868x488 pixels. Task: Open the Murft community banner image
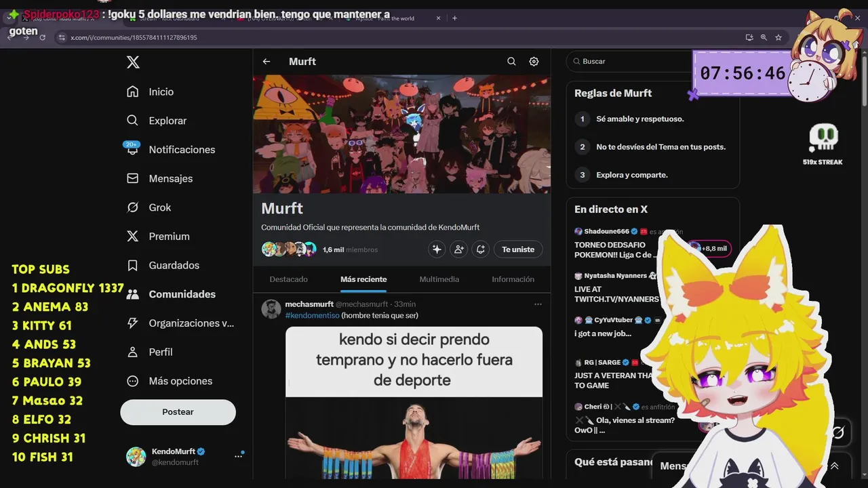401,134
